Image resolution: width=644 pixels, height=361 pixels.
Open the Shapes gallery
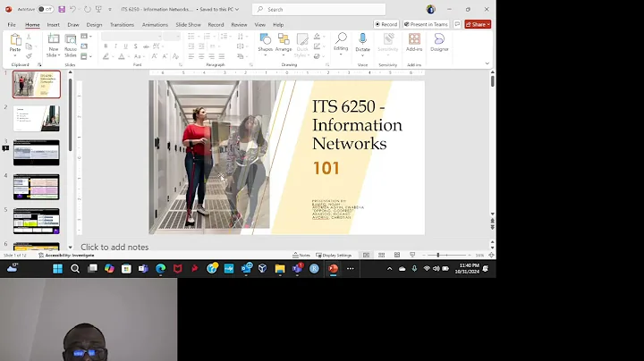pos(266,39)
